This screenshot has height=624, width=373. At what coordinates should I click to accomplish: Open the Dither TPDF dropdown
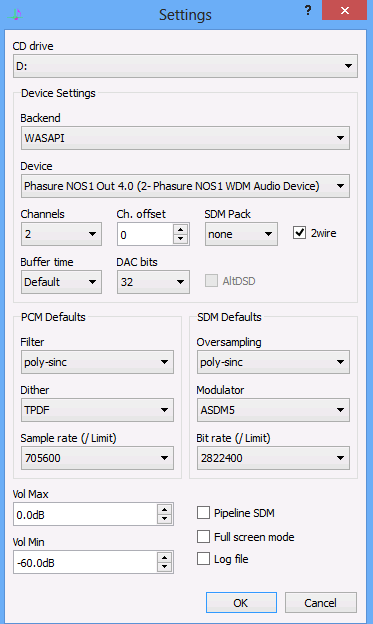pos(97,410)
